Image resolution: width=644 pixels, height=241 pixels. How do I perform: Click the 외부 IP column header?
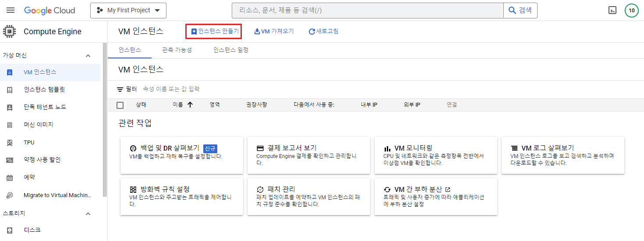click(x=412, y=105)
